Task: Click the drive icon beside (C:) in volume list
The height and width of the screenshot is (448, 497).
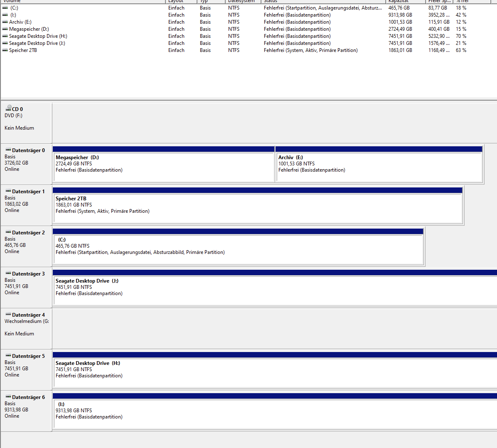Action: [x=5, y=7]
